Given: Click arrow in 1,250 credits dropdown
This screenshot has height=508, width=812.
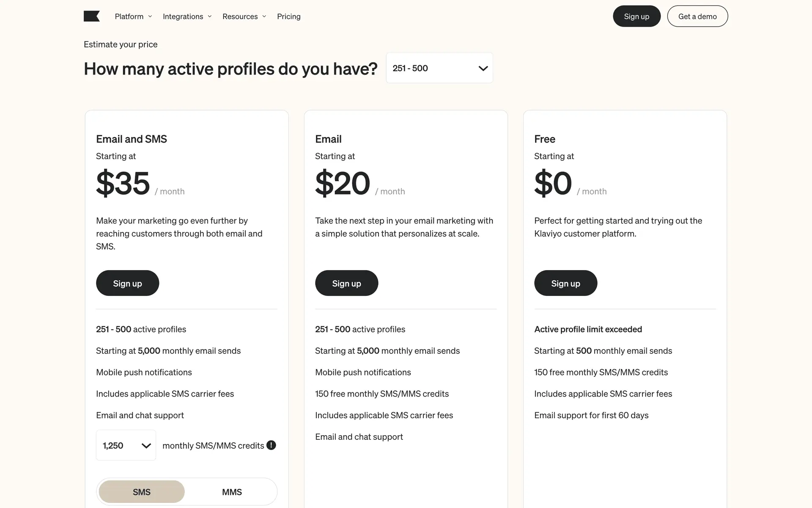Looking at the screenshot, I should [146, 445].
